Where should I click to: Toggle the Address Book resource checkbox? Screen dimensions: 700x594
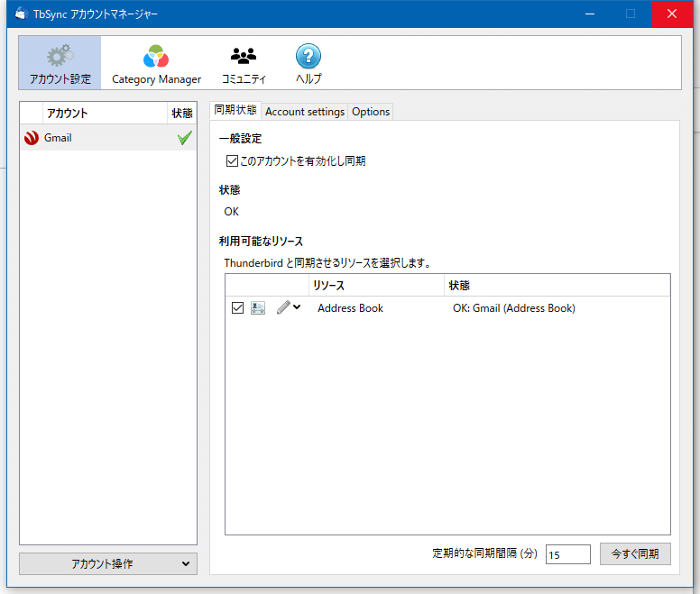pyautogui.click(x=237, y=307)
